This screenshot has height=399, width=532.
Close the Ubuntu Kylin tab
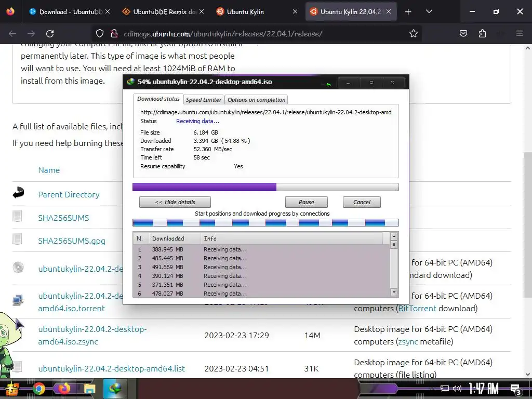click(295, 11)
